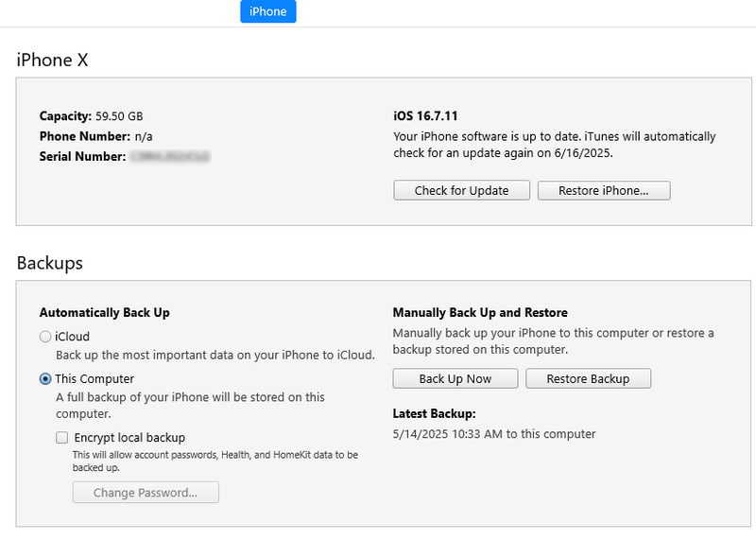Select the iPhone tab at top
Screen dimensions: 756x540
point(268,11)
